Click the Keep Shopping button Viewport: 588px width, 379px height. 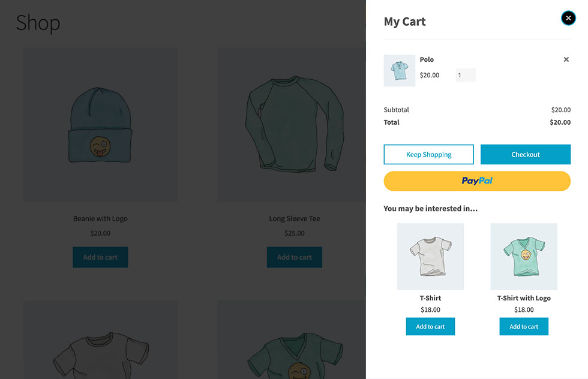point(428,155)
